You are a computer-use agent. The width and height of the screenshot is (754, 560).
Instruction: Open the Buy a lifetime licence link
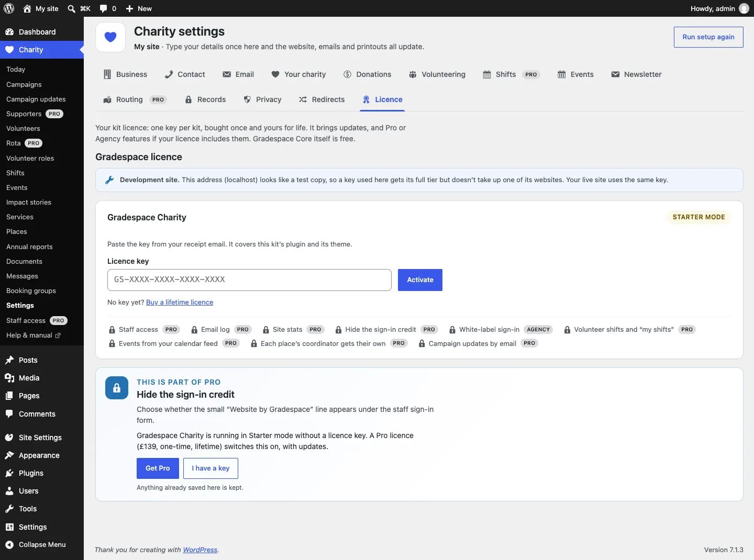coord(180,303)
